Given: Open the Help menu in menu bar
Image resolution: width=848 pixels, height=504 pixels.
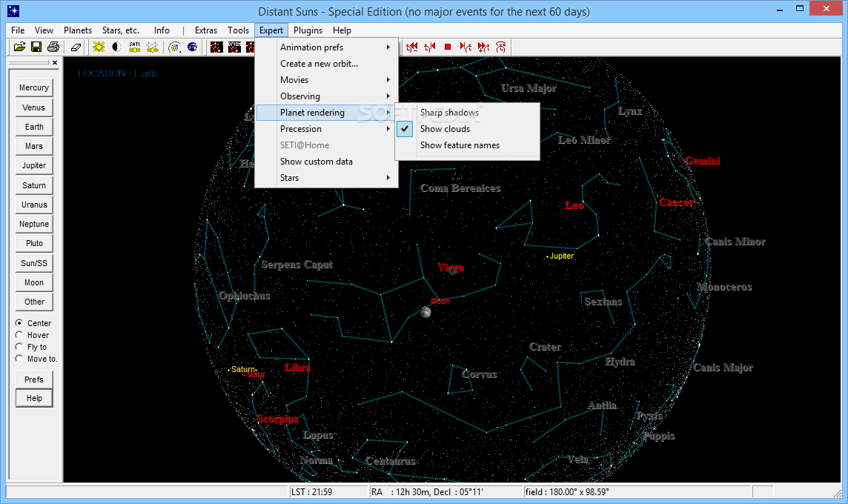Looking at the screenshot, I should coord(342,30).
